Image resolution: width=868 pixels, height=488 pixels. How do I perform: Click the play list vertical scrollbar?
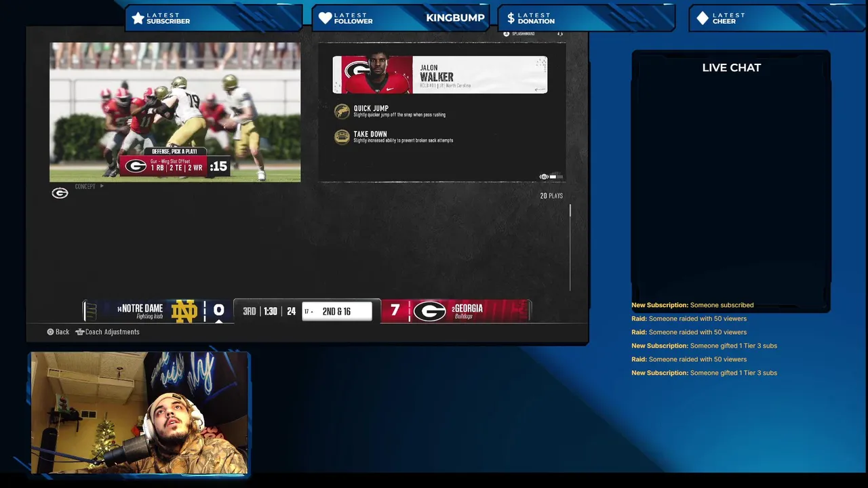570,247
